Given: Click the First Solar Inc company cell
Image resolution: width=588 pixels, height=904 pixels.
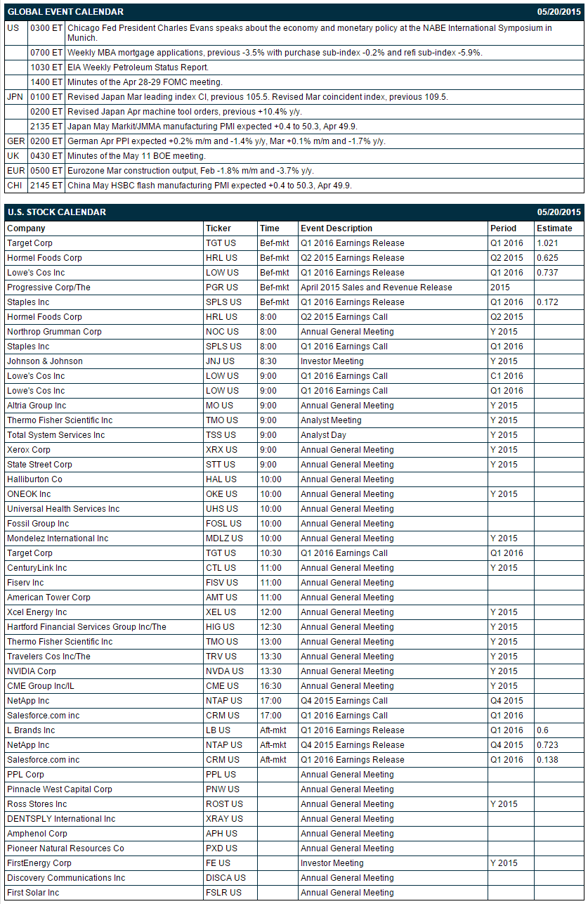Looking at the screenshot, I should 104,893.
